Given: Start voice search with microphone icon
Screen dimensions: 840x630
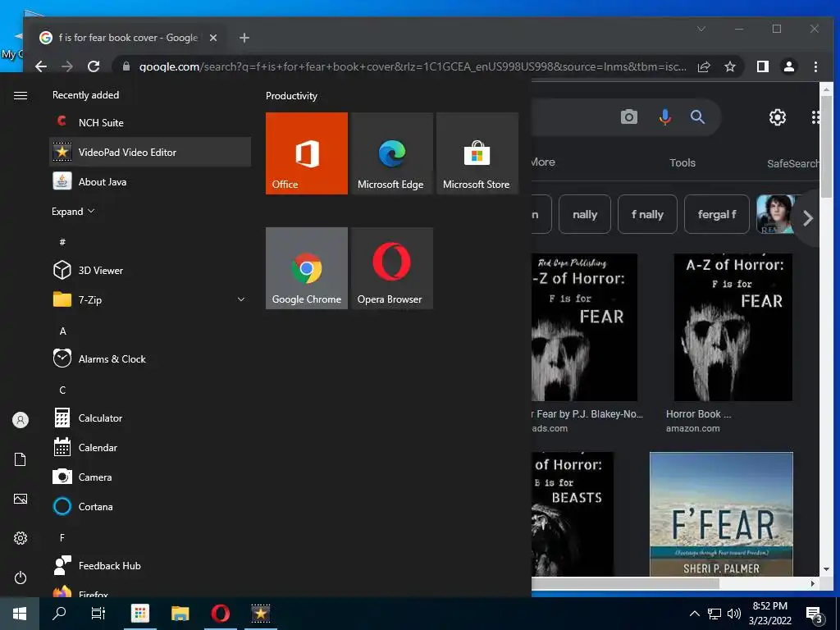Looking at the screenshot, I should [664, 116].
